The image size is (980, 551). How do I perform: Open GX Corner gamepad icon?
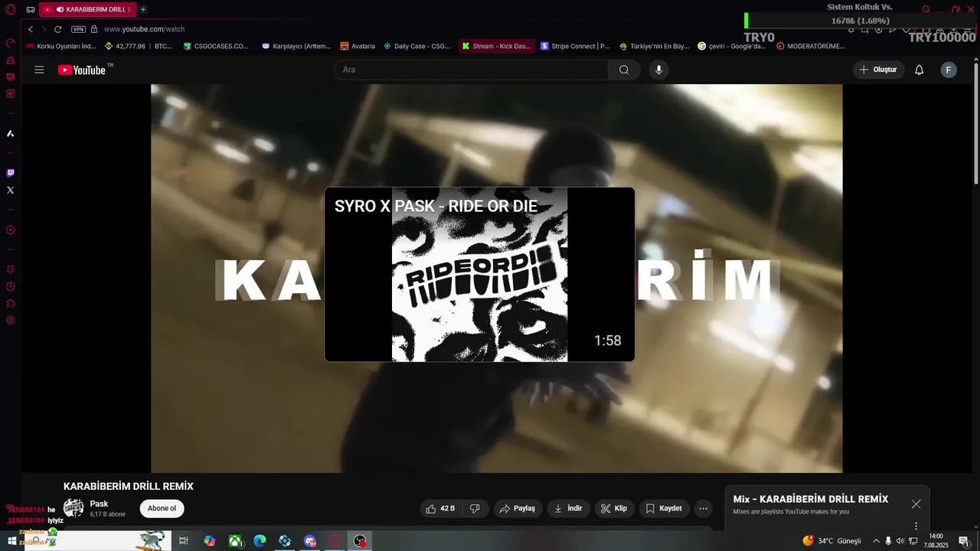click(x=30, y=10)
